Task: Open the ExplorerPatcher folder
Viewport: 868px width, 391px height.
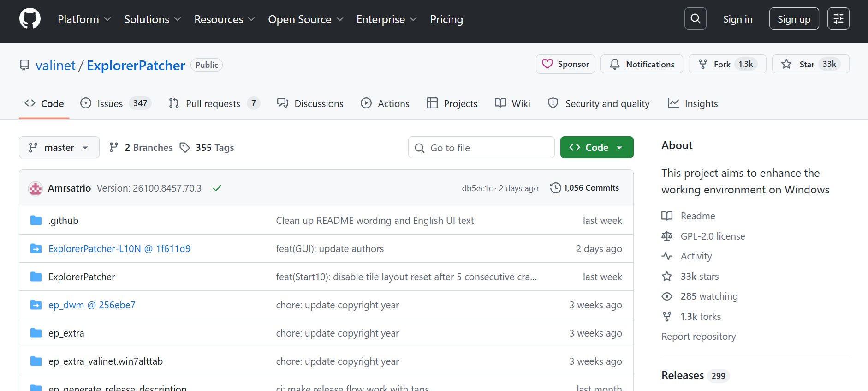Action: [x=82, y=277]
